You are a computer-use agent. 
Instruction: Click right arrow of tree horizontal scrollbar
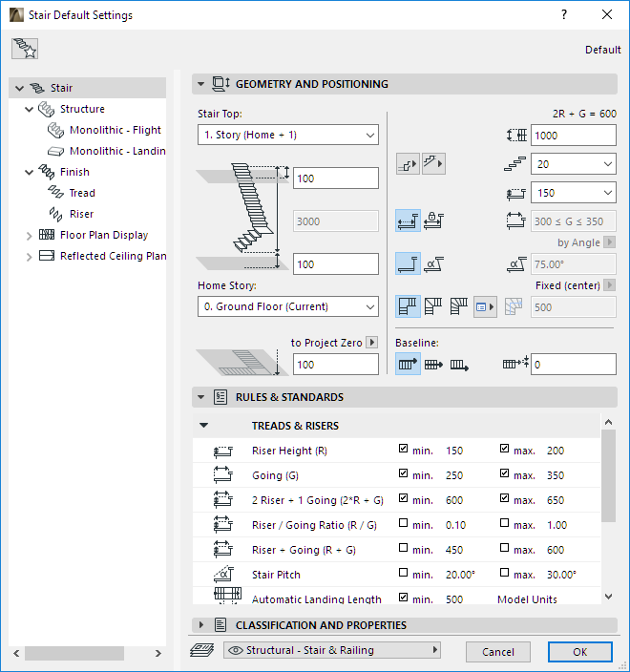click(x=158, y=653)
